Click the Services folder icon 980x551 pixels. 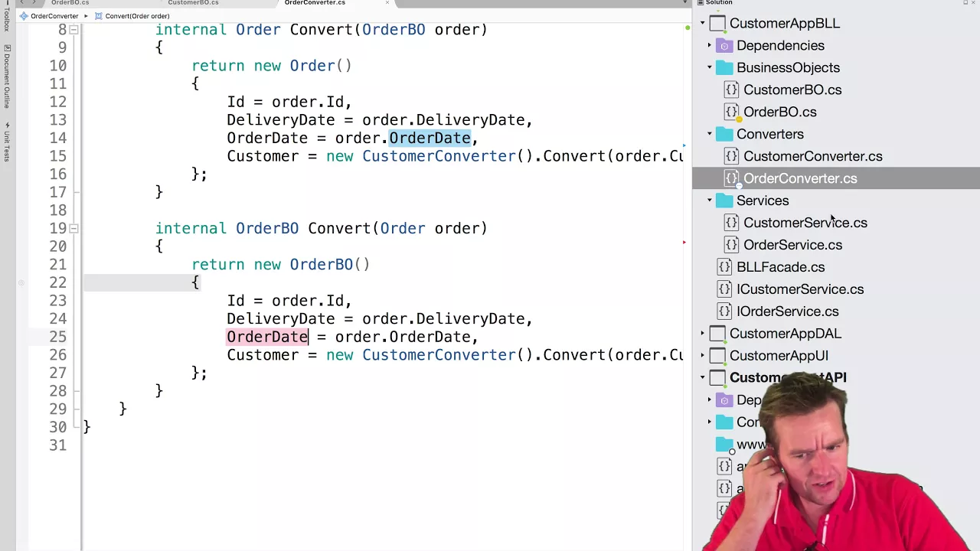coord(724,201)
